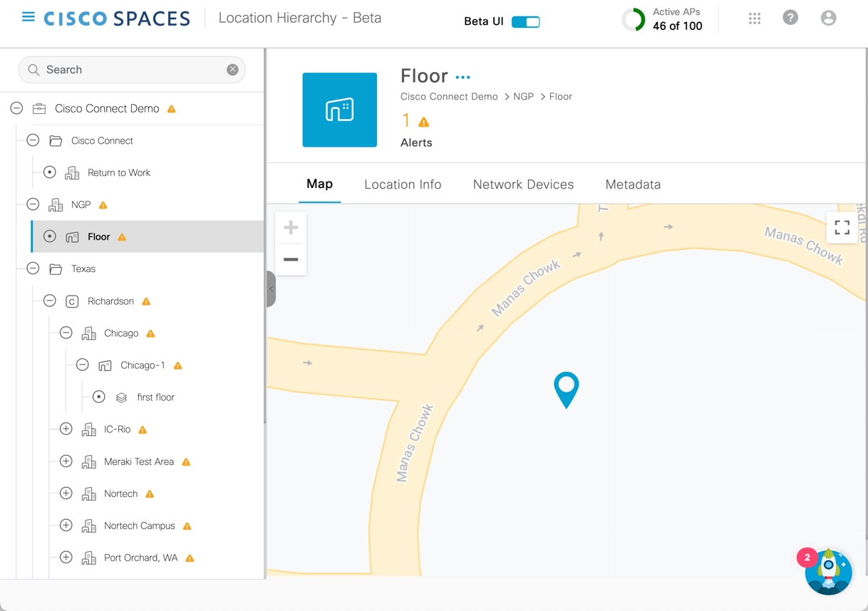
Task: Open the user account profile icon
Action: click(828, 18)
